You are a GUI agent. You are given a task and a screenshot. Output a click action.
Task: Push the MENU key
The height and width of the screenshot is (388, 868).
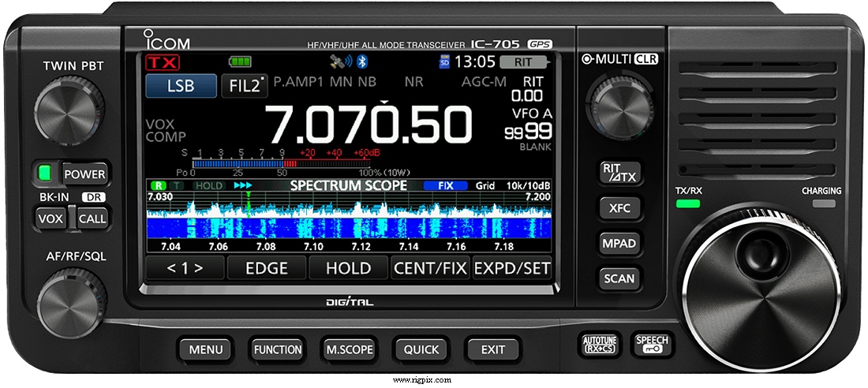[206, 349]
